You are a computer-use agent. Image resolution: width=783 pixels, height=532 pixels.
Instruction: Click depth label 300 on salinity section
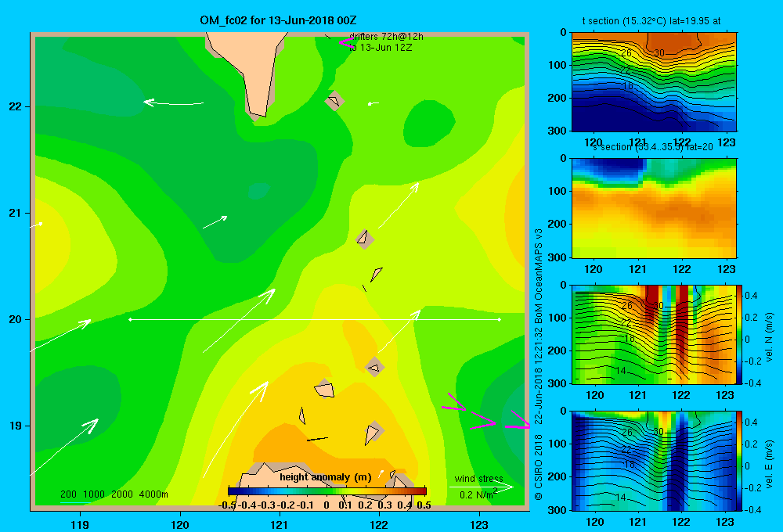(557, 257)
